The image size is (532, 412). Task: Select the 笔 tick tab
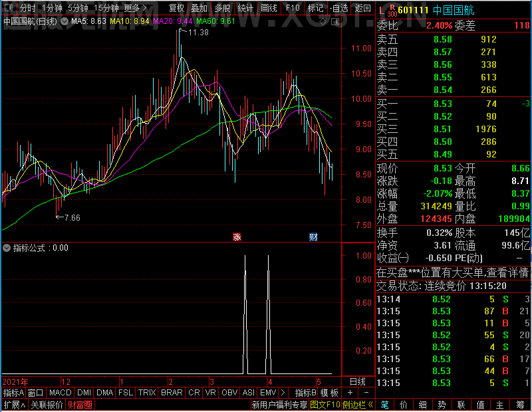384,405
